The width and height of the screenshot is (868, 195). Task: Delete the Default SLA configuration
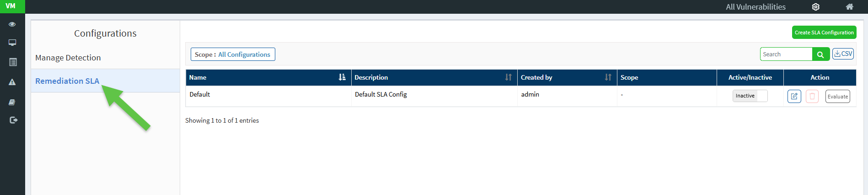coord(812,97)
